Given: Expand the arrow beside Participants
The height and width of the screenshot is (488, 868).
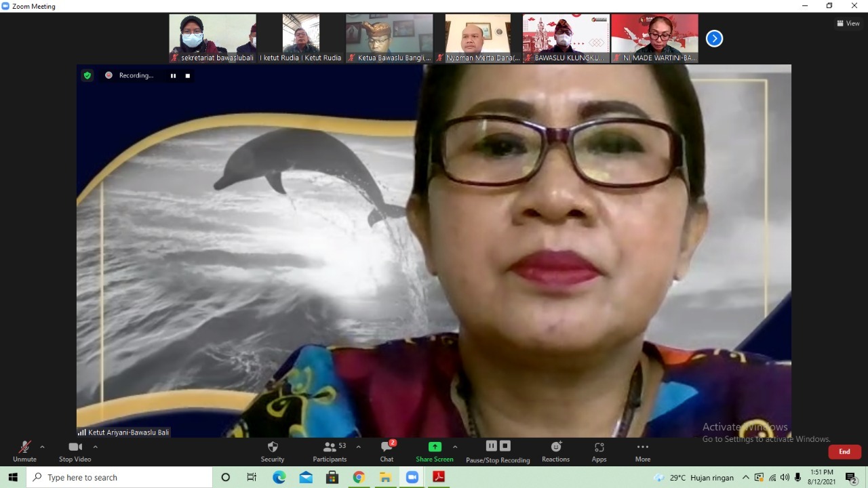Looking at the screenshot, I should [358, 447].
